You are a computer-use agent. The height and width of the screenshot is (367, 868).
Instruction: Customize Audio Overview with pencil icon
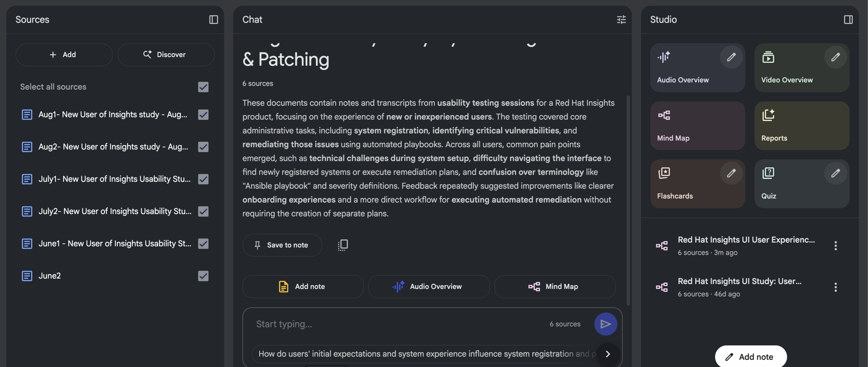(x=731, y=57)
